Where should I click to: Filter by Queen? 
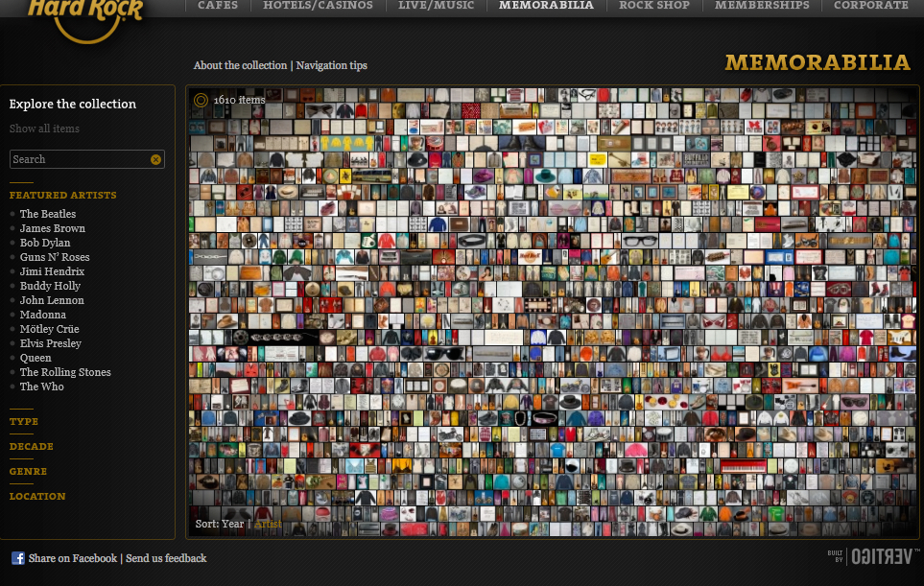(x=36, y=358)
